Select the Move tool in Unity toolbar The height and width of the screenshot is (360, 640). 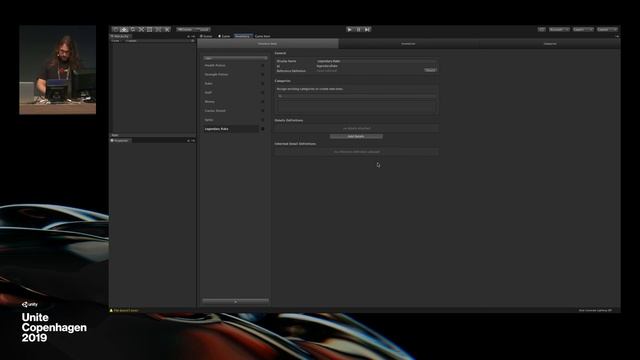(x=124, y=29)
